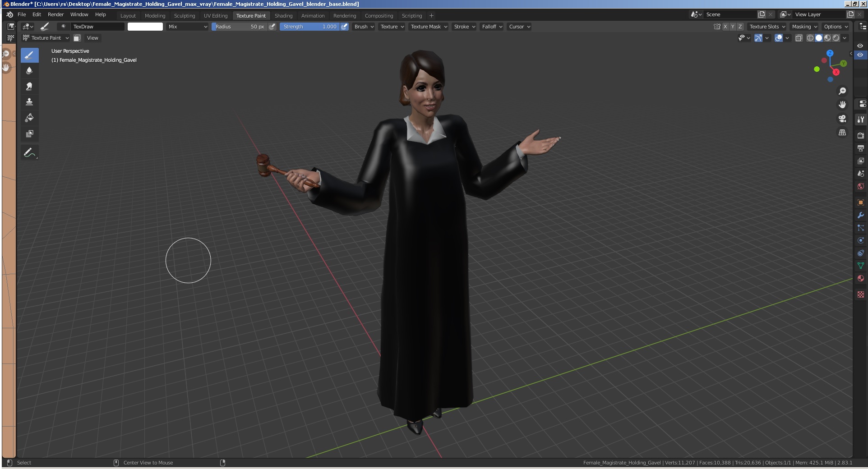
Task: Open Active Tool properties tab
Action: 861,120
